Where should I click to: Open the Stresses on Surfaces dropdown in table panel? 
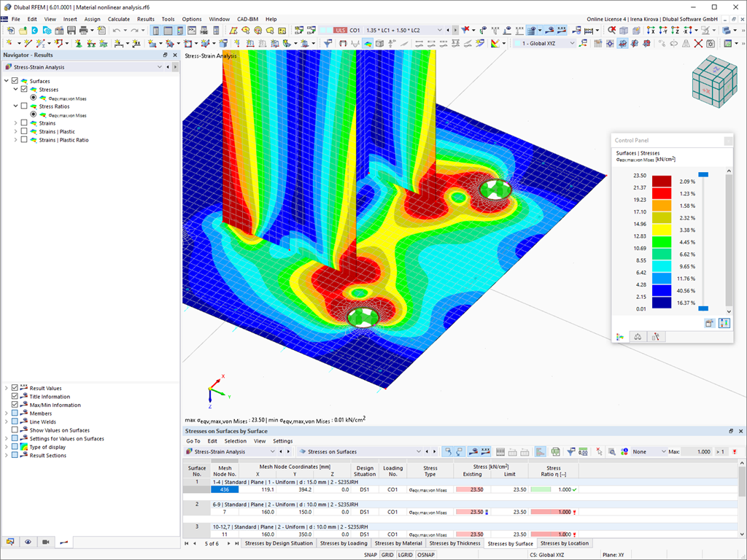click(419, 451)
